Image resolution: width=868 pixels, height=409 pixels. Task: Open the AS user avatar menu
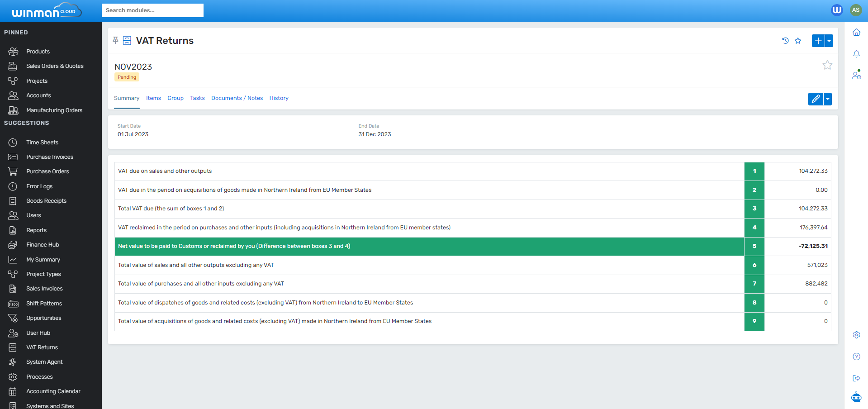(x=855, y=10)
